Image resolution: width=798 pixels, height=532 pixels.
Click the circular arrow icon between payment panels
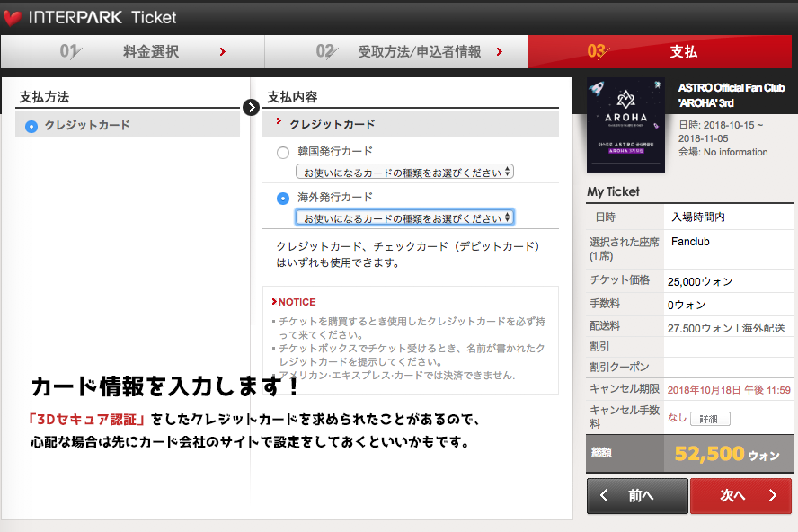[x=251, y=108]
